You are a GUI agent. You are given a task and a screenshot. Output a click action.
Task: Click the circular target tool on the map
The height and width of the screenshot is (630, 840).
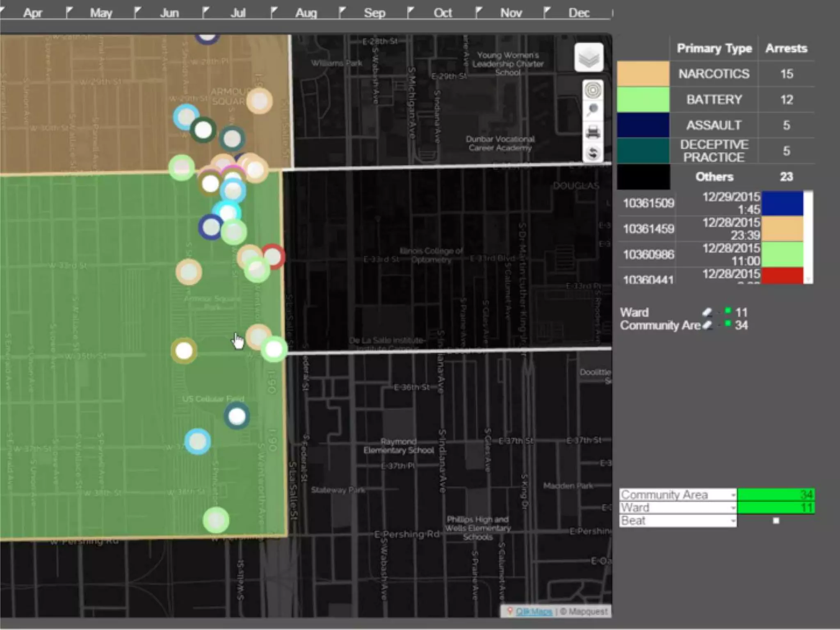click(593, 90)
